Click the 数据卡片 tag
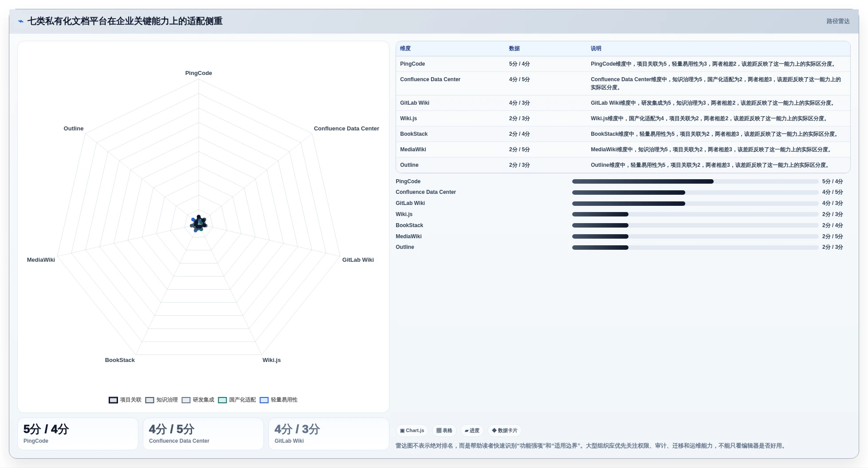868x468 pixels. [x=504, y=430]
